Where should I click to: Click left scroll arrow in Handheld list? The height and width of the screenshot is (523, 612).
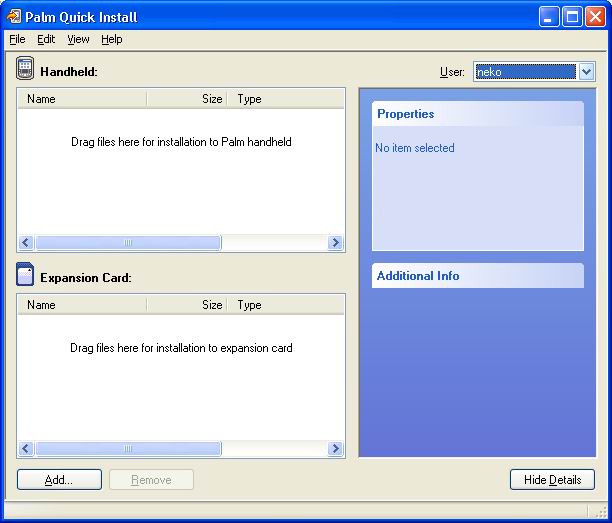click(26, 243)
